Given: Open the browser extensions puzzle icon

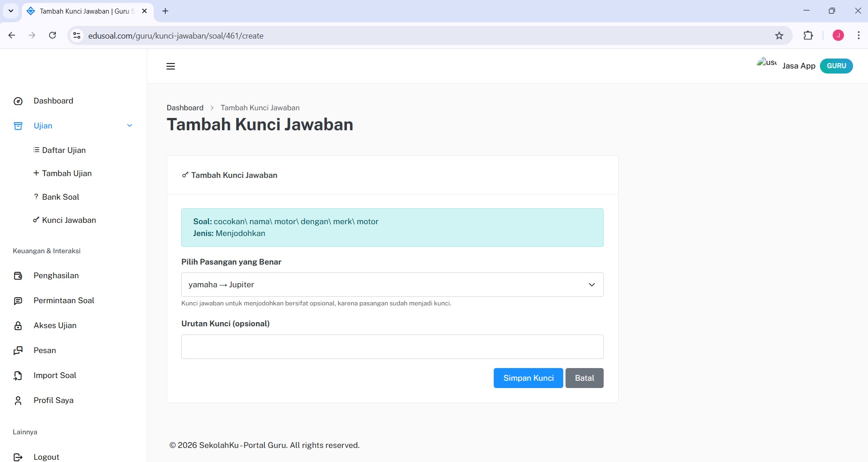Looking at the screenshot, I should coord(808,35).
